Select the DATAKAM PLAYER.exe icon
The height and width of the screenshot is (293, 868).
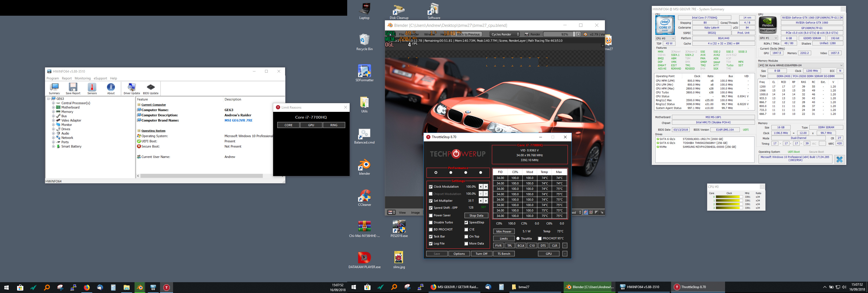tap(365, 260)
